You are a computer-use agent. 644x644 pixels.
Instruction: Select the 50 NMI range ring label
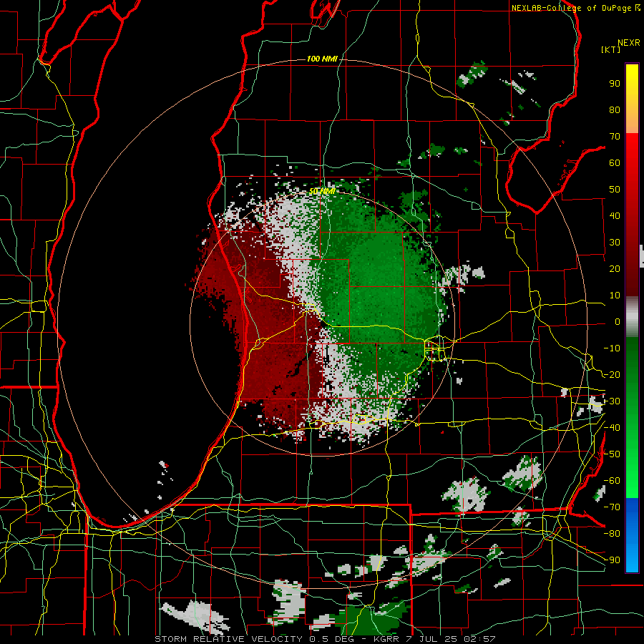pyautogui.click(x=323, y=191)
